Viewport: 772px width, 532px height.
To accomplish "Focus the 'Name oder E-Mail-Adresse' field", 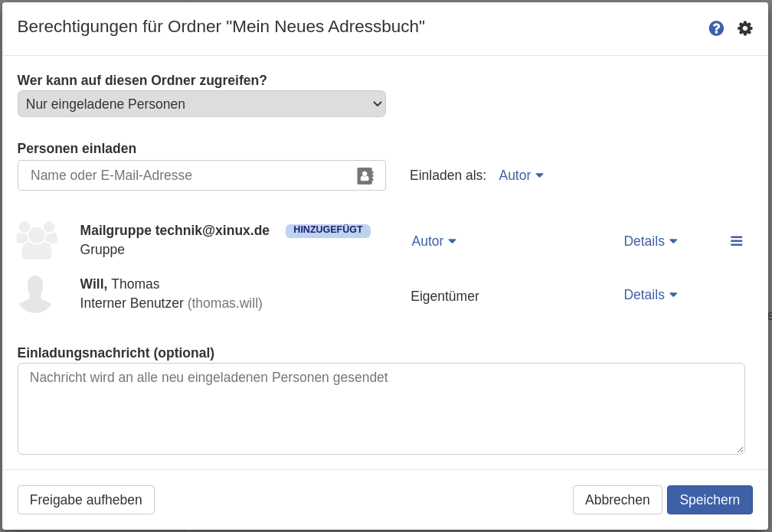I will [x=188, y=175].
